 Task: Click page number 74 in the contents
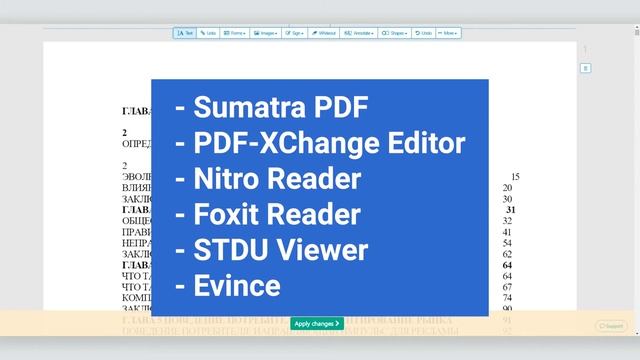pyautogui.click(x=507, y=298)
